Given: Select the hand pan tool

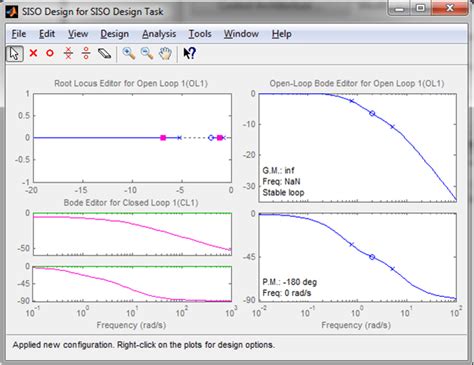Looking at the screenshot, I should [x=165, y=53].
